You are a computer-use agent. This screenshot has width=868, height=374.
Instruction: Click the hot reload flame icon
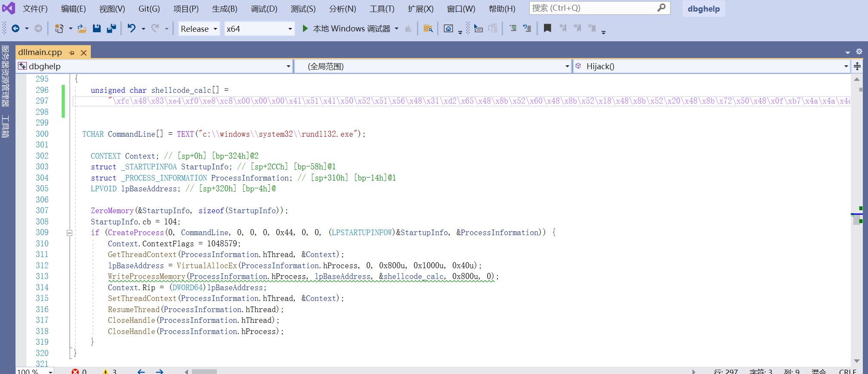click(408, 28)
